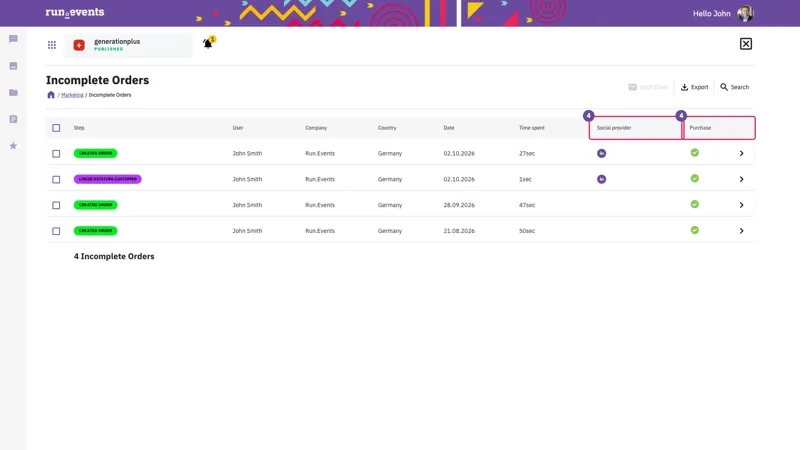Sort by the Step column header
Screen dimensions: 800x450
point(79,128)
